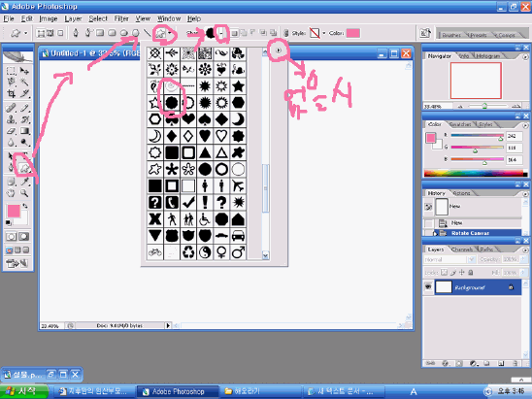Screen dimensions: 532x399
Task: Switch to Adobe Photoshop taskbar button
Action: point(178,391)
